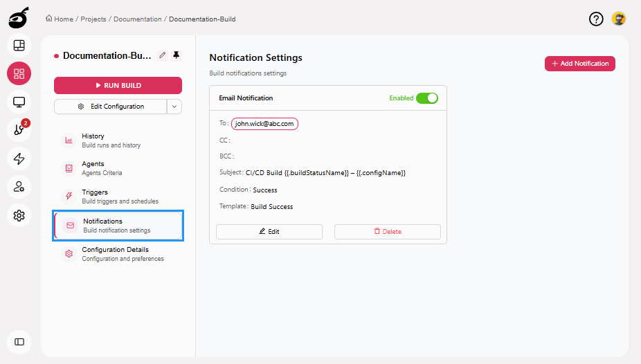Go to Documentation in the breadcrumb
The height and width of the screenshot is (364, 641).
pos(137,19)
